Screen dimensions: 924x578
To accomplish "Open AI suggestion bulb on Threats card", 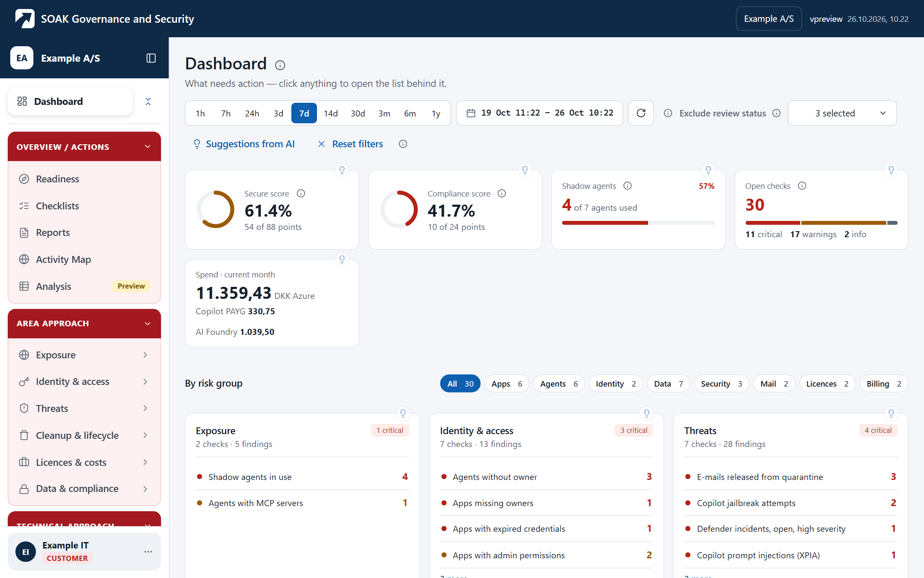I will [x=891, y=413].
